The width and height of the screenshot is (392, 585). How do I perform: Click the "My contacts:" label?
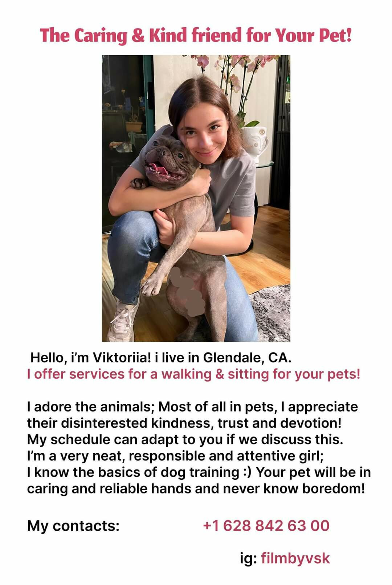(73, 525)
